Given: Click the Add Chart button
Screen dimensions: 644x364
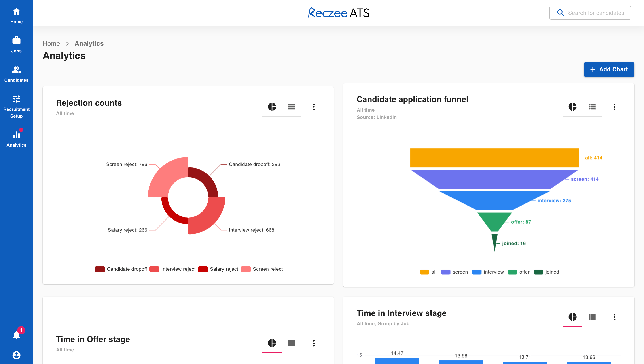Looking at the screenshot, I should 609,69.
